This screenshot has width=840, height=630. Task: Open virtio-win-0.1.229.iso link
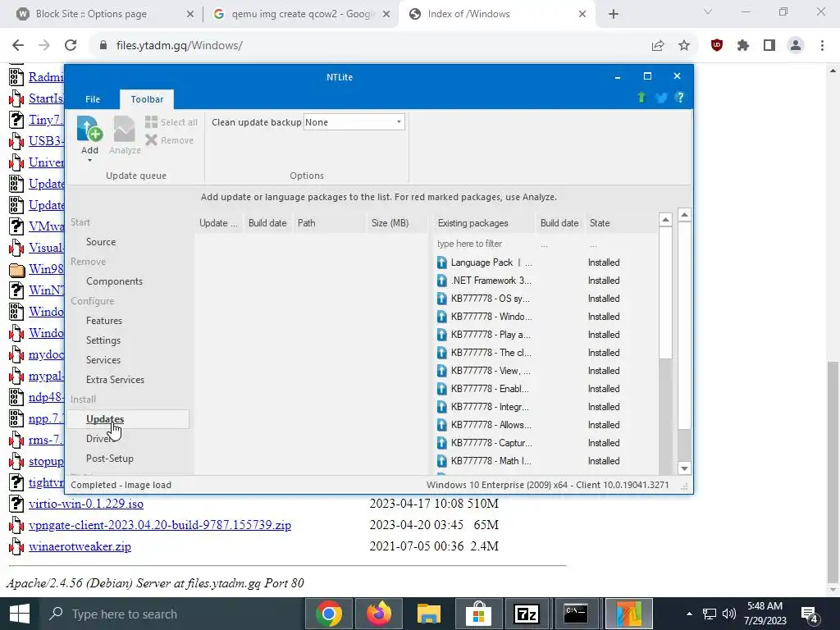(x=85, y=504)
